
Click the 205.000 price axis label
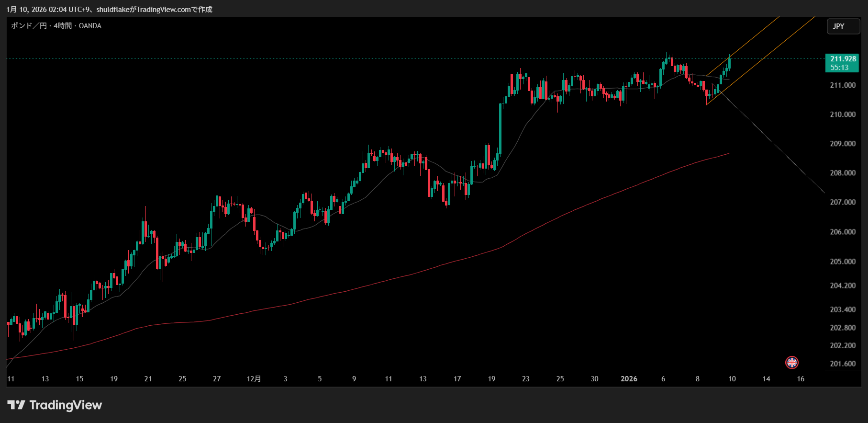click(842, 262)
